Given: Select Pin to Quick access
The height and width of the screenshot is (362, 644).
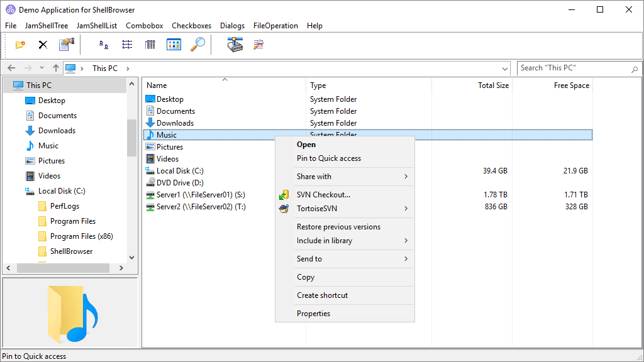Looking at the screenshot, I should point(329,158).
